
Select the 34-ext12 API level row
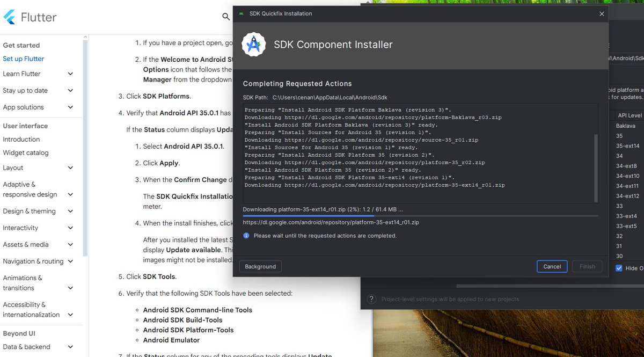click(627, 196)
